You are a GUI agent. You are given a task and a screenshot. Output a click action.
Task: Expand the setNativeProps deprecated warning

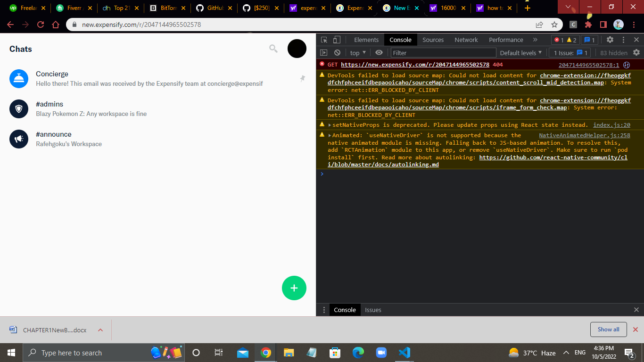point(330,124)
